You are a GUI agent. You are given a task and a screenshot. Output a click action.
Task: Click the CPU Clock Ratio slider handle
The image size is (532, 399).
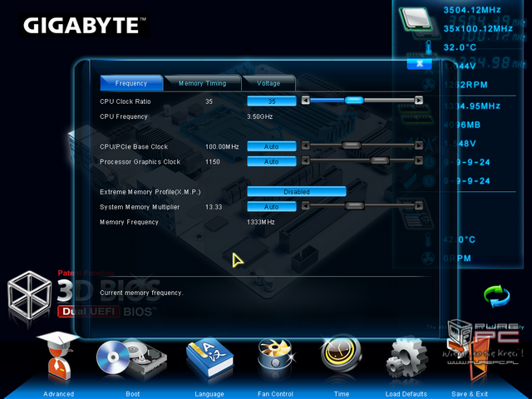pos(354,101)
